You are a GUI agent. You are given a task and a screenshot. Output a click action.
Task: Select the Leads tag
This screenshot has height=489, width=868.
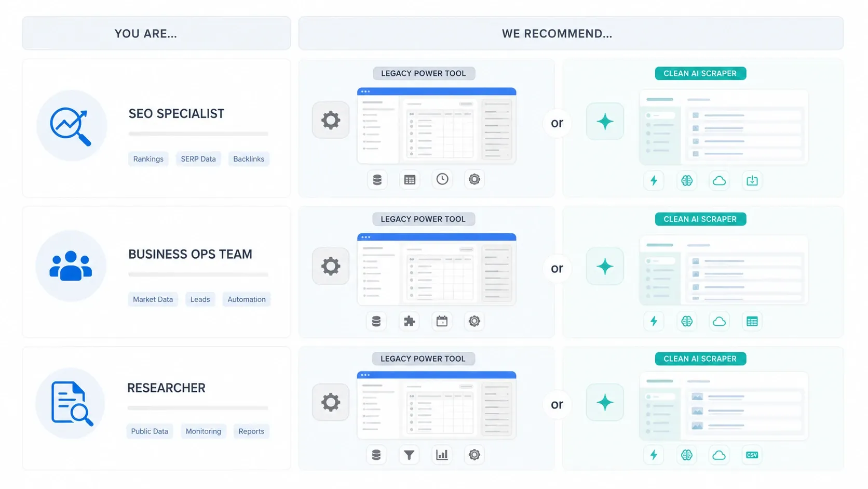coord(200,299)
